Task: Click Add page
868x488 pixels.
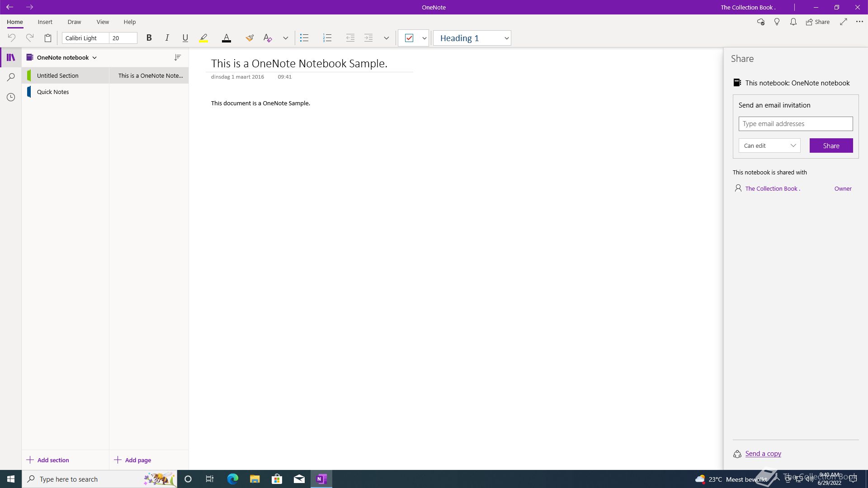Action: pyautogui.click(x=132, y=460)
